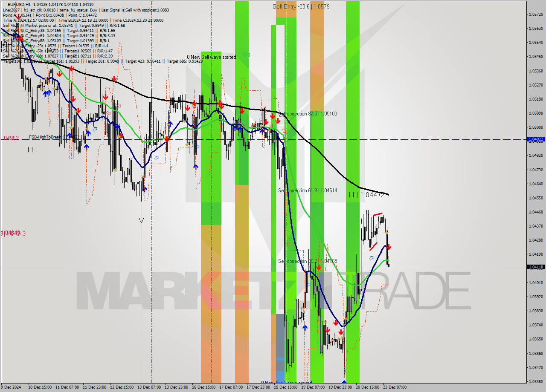The width and height of the screenshot is (546, 392).
Task: Click the '18 Dec 15:00' time label
Action: point(286,387)
